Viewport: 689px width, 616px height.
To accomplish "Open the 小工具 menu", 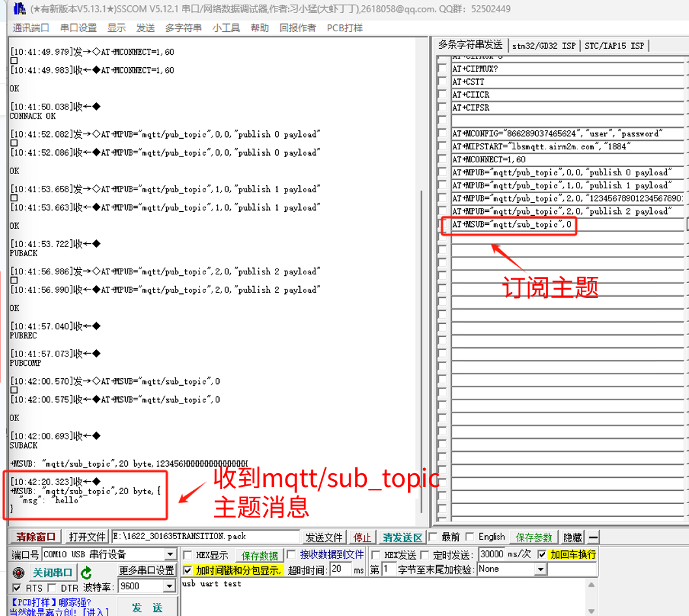I will [226, 28].
